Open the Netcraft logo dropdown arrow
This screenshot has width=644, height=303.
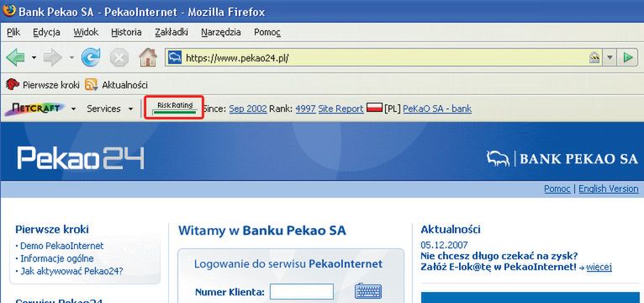(x=73, y=109)
